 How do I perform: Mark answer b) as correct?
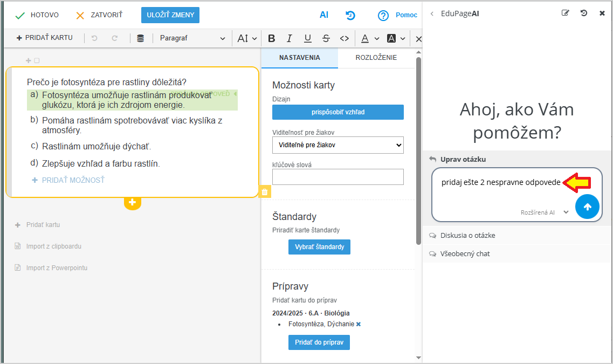[34, 120]
